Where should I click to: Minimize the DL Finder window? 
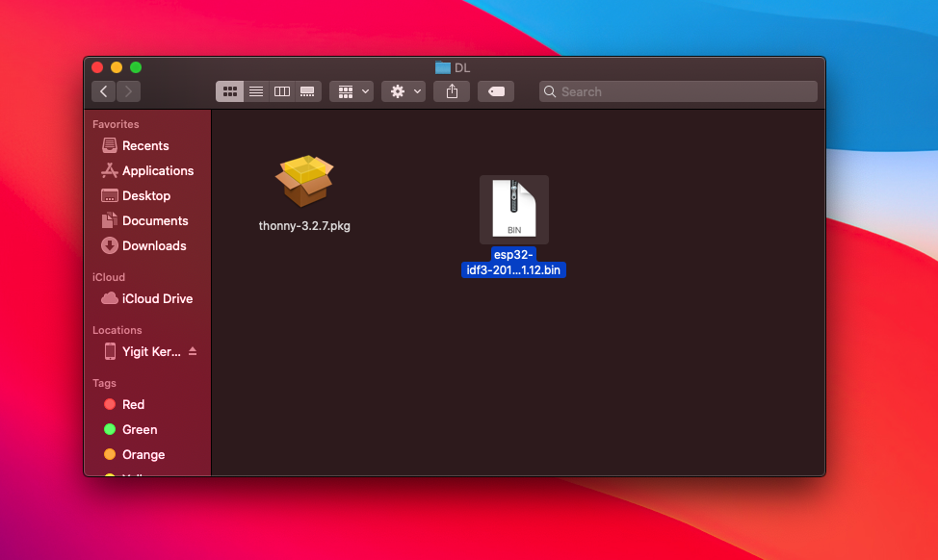[x=117, y=67]
